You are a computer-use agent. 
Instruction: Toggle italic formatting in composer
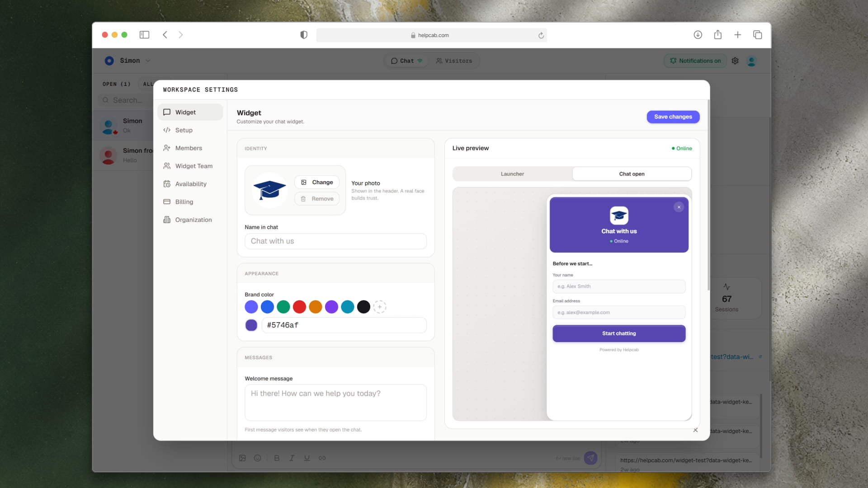coord(292,458)
